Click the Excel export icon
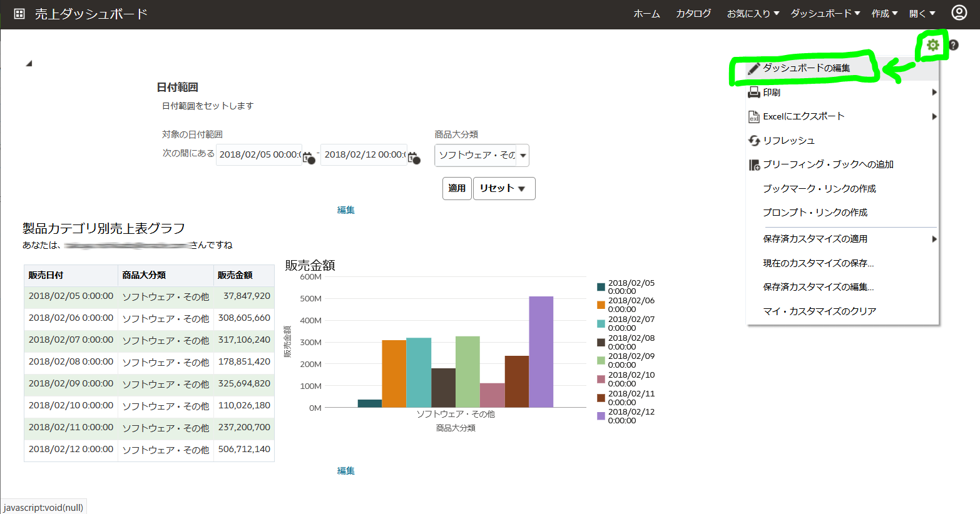The height and width of the screenshot is (514, 980). tap(753, 116)
